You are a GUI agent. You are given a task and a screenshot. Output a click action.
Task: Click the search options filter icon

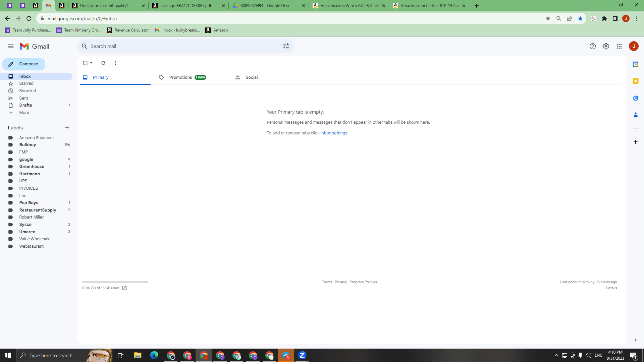click(x=286, y=46)
